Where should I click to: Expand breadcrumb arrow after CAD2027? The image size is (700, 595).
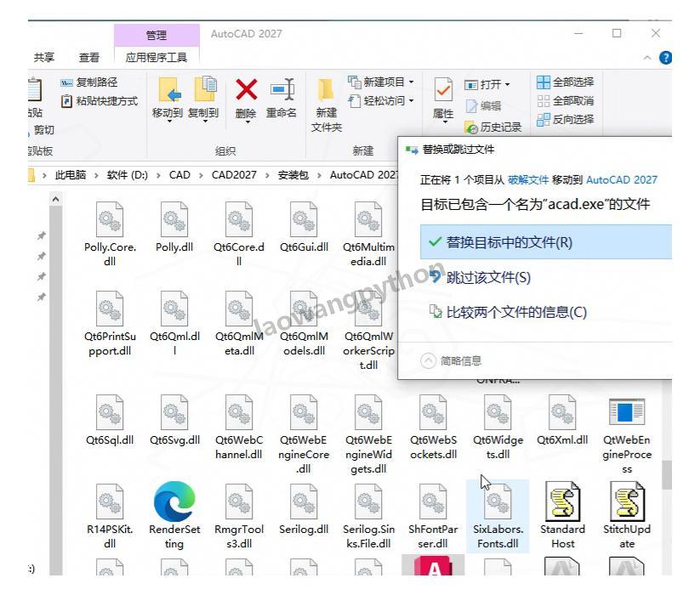click(x=267, y=175)
